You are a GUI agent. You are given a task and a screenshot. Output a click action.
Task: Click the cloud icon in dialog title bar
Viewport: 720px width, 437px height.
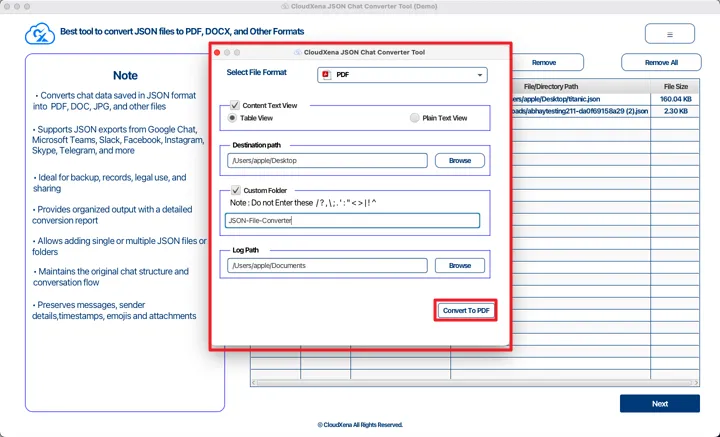point(298,51)
